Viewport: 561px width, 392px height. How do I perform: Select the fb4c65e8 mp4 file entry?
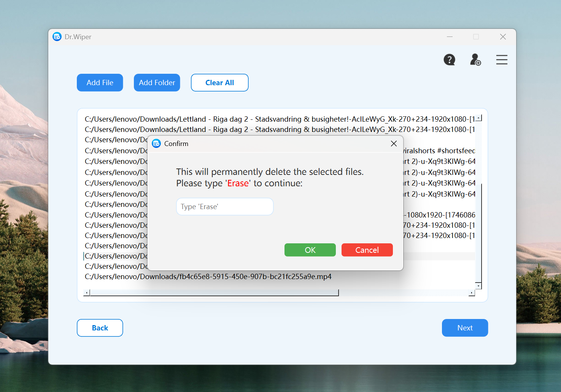coord(208,277)
